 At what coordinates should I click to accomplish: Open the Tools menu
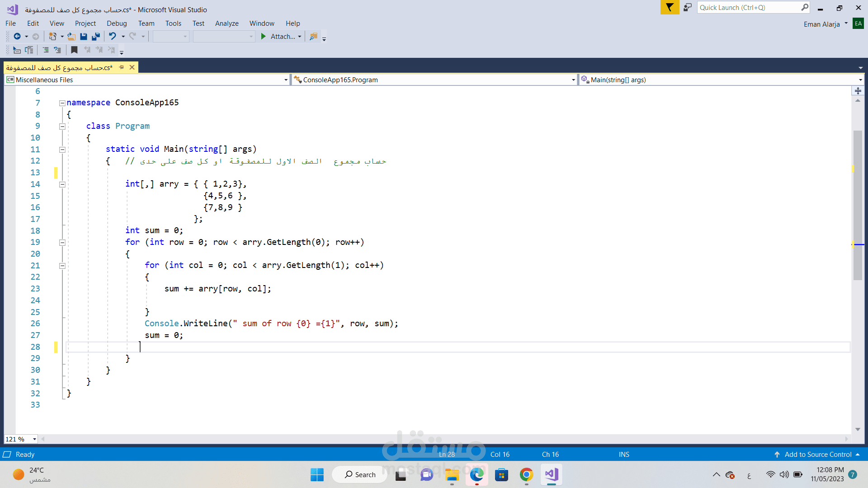click(x=173, y=23)
